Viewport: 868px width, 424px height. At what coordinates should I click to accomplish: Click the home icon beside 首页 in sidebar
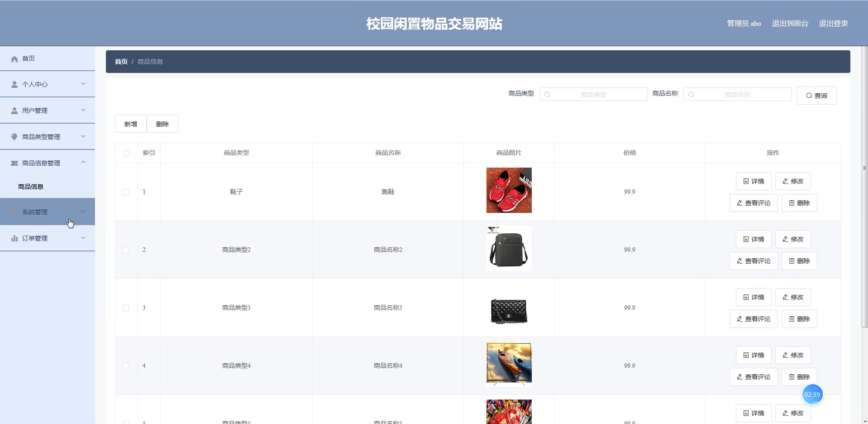pyautogui.click(x=14, y=59)
